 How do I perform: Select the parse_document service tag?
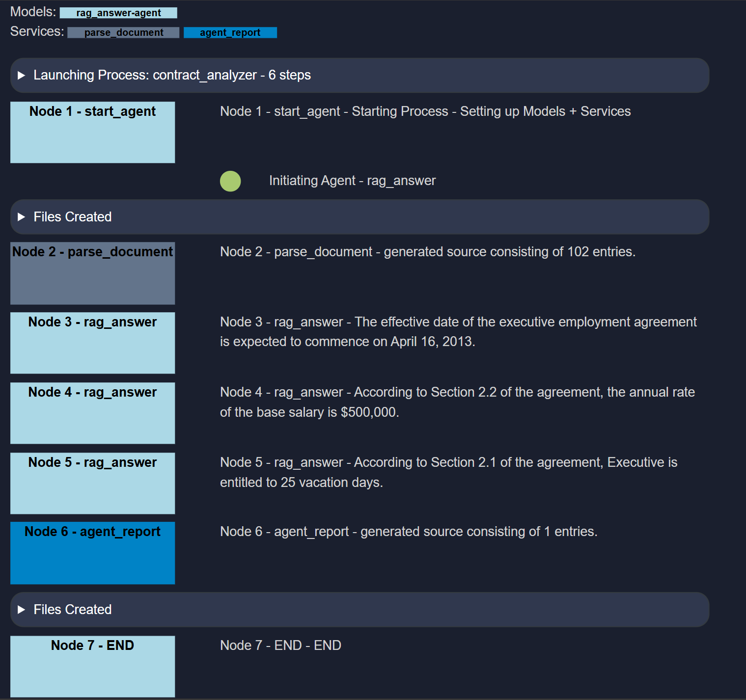pos(123,33)
